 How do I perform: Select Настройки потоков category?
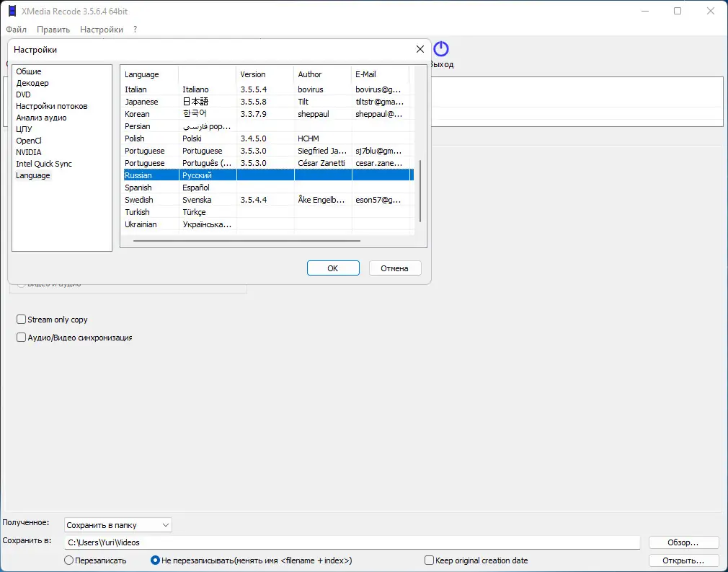click(x=51, y=106)
